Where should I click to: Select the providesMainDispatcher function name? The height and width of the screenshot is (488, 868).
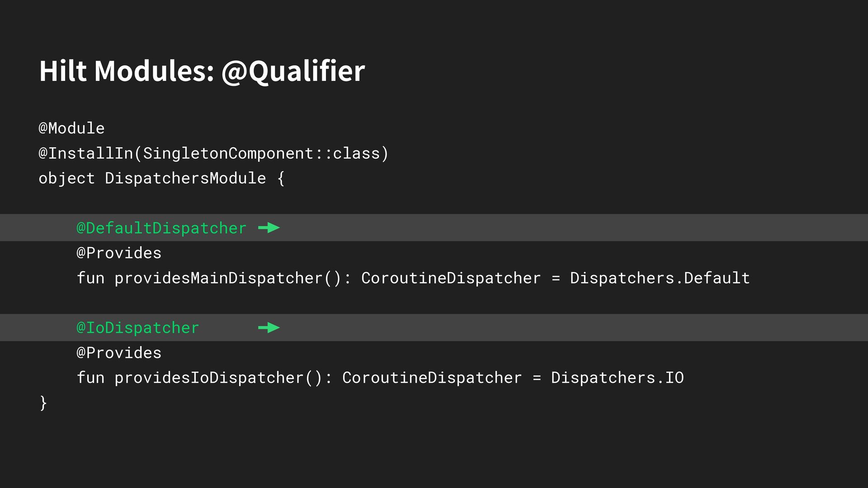tap(218, 278)
